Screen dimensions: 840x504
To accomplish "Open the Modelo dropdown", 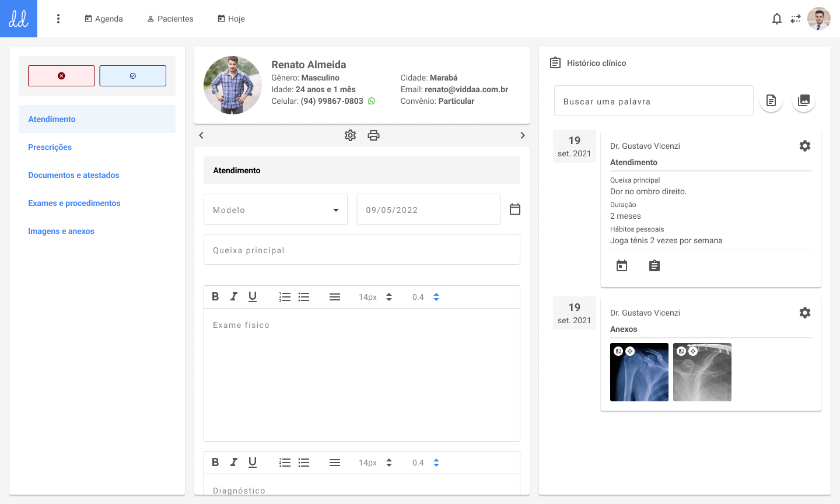I will (275, 209).
